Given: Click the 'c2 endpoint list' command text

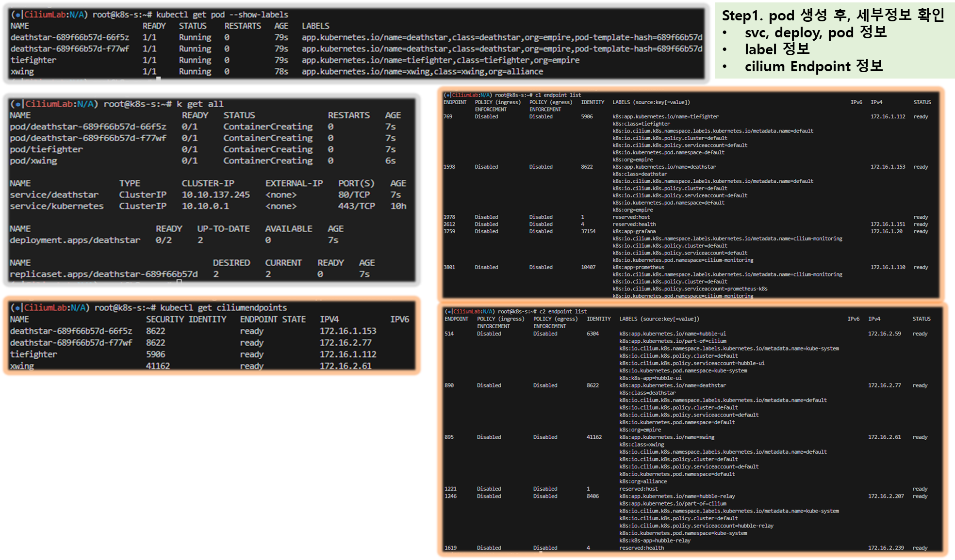Looking at the screenshot, I should [x=563, y=311].
